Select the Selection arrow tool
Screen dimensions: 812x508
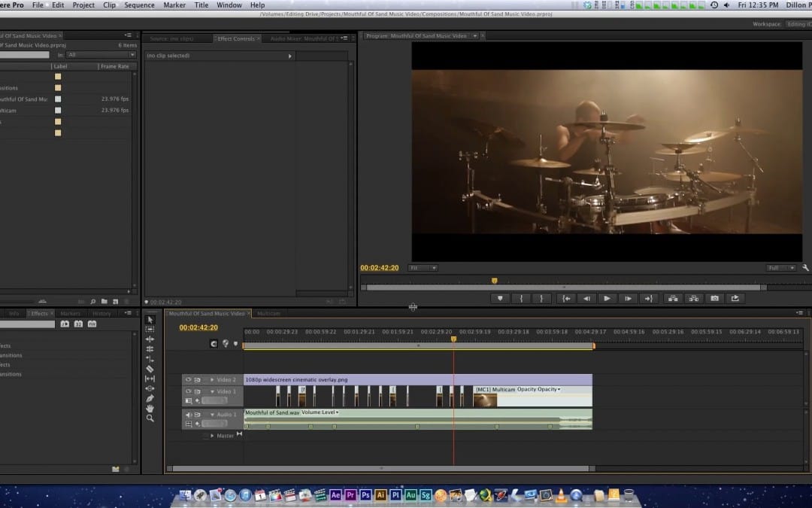(150, 319)
